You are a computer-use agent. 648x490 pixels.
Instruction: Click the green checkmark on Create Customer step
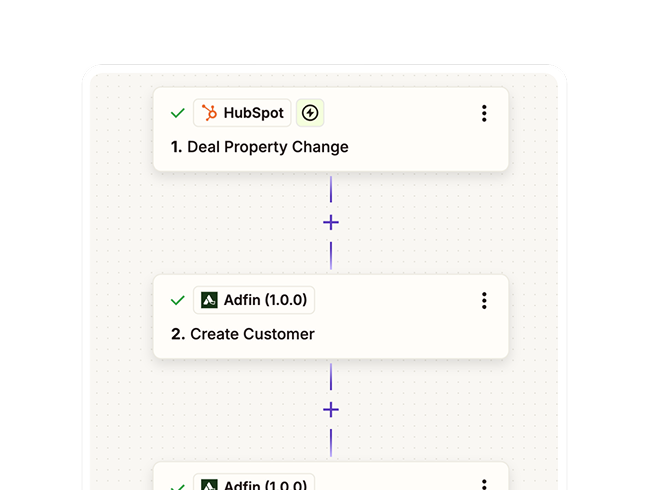(178, 300)
